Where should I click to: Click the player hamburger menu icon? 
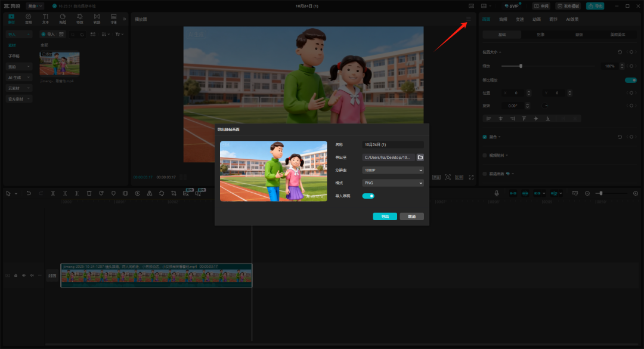click(x=469, y=19)
